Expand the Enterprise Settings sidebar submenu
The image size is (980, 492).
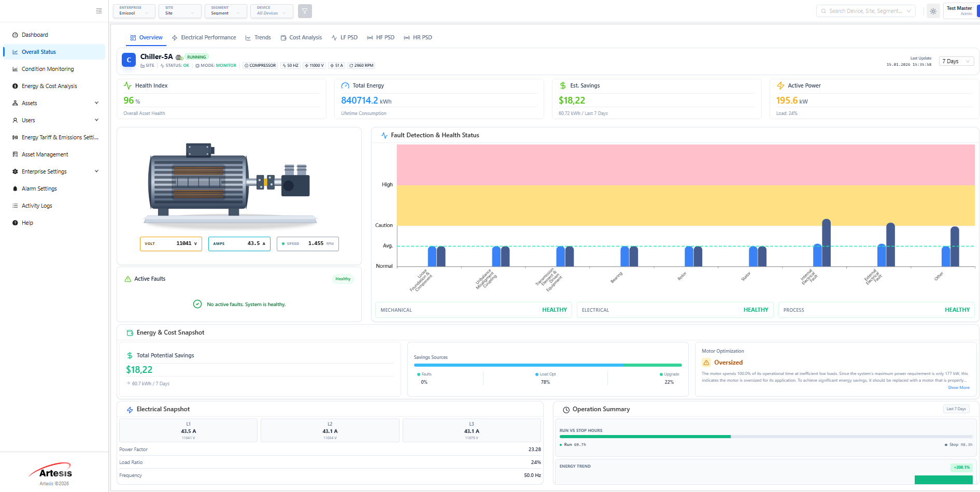point(96,171)
